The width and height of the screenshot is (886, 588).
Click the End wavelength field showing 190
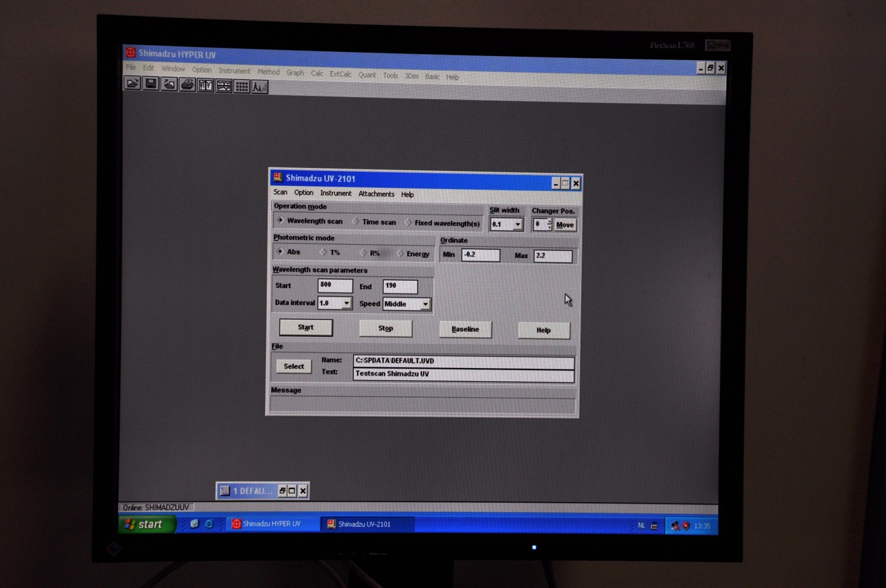point(400,286)
